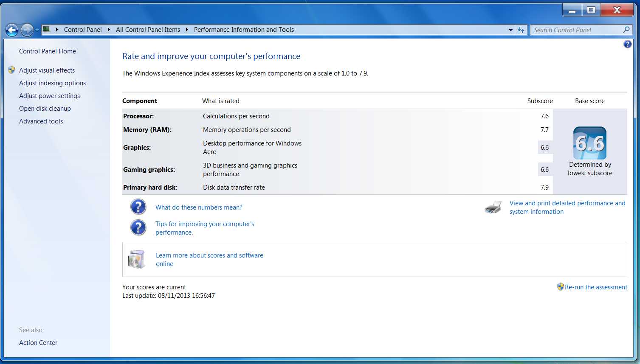Expand arrow before Control Panel breadcrumb

(57, 30)
